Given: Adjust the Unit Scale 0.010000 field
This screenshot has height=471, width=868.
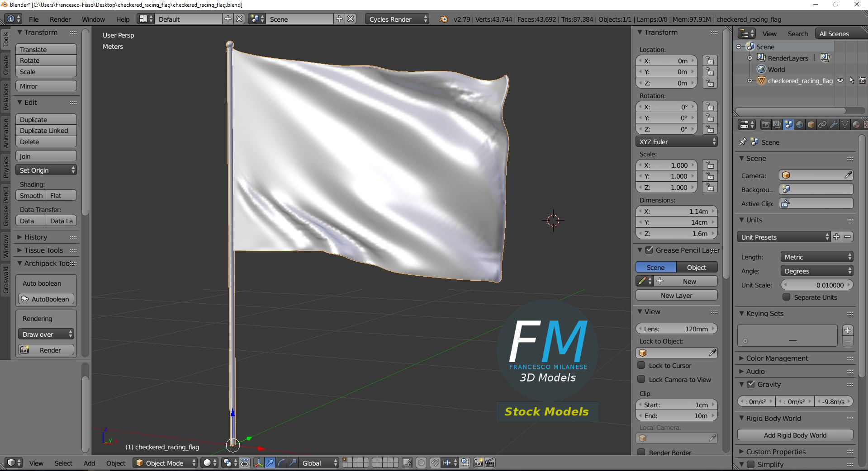Looking at the screenshot, I should 817,285.
